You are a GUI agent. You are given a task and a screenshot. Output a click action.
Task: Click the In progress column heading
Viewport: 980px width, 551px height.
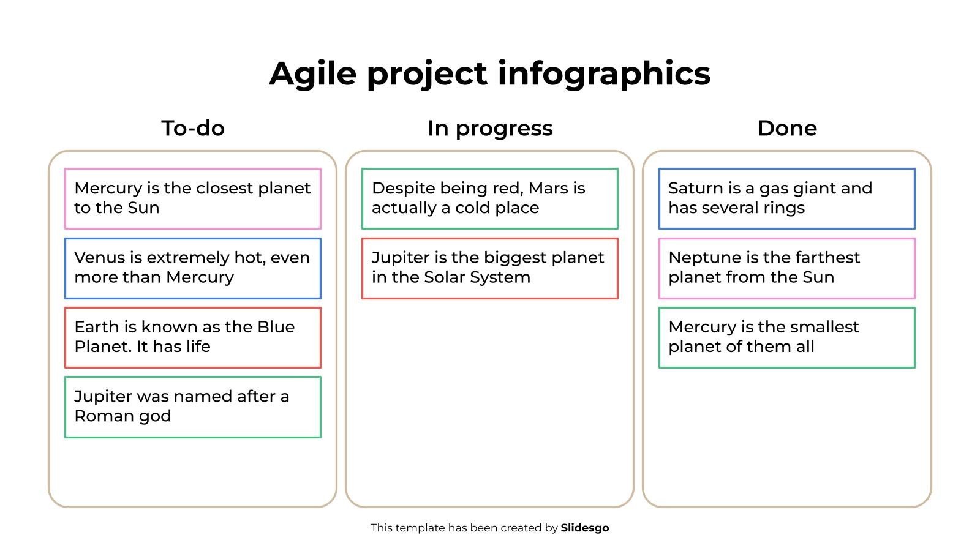490,129
